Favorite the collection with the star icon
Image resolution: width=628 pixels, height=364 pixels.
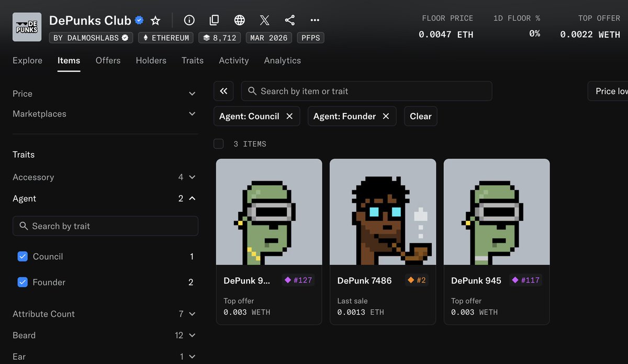[x=155, y=20]
